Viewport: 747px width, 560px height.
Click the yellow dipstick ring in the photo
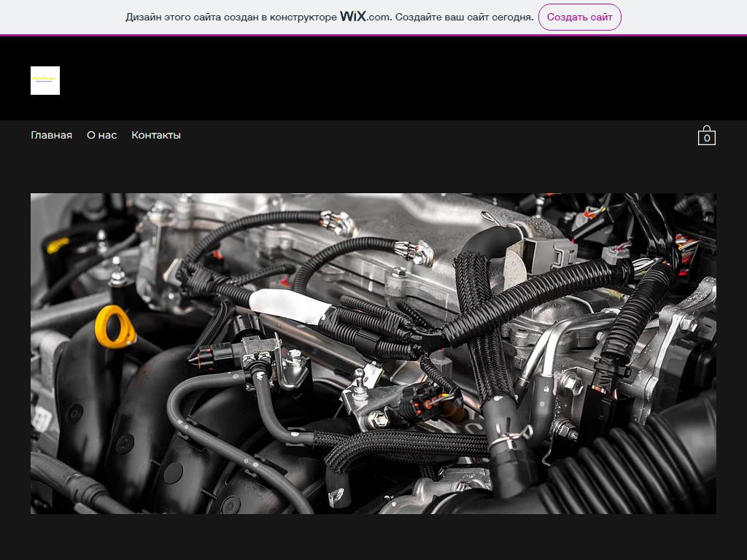pyautogui.click(x=115, y=326)
